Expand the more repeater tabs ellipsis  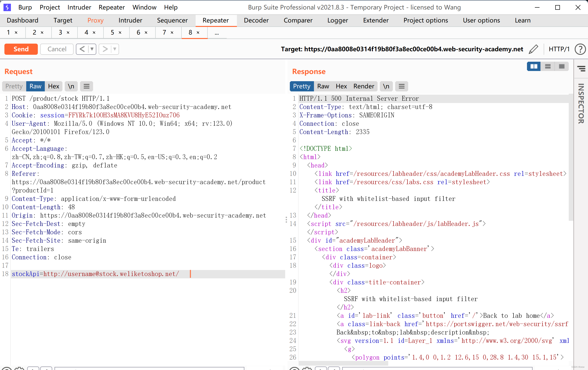coord(216,32)
